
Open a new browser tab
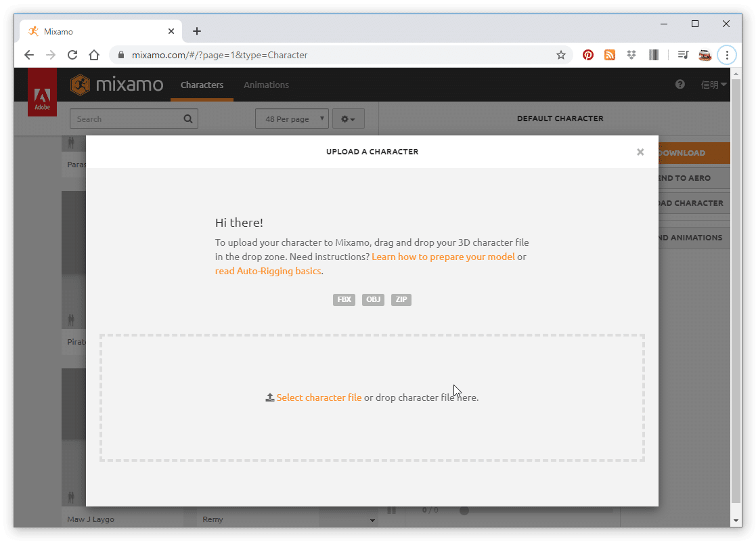(x=197, y=31)
